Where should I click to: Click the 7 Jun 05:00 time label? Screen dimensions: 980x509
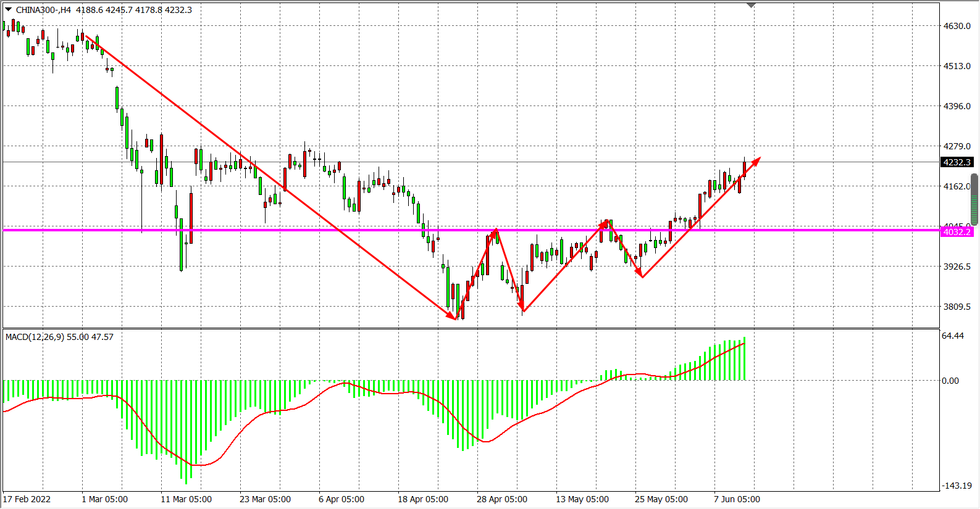click(737, 499)
